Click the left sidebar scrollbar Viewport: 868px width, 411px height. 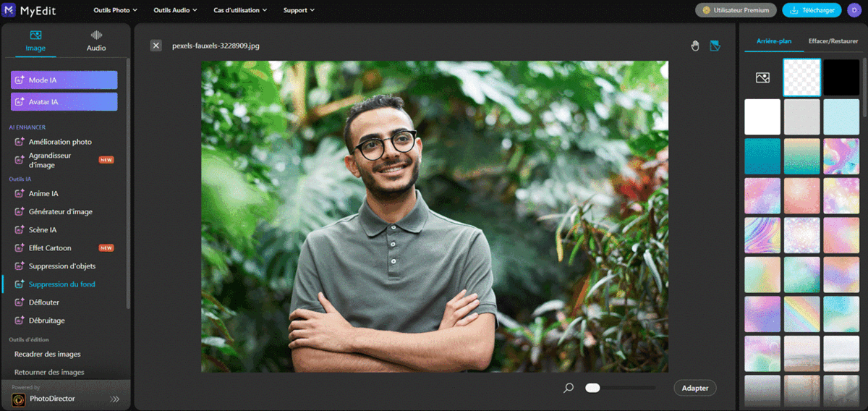coord(128,183)
